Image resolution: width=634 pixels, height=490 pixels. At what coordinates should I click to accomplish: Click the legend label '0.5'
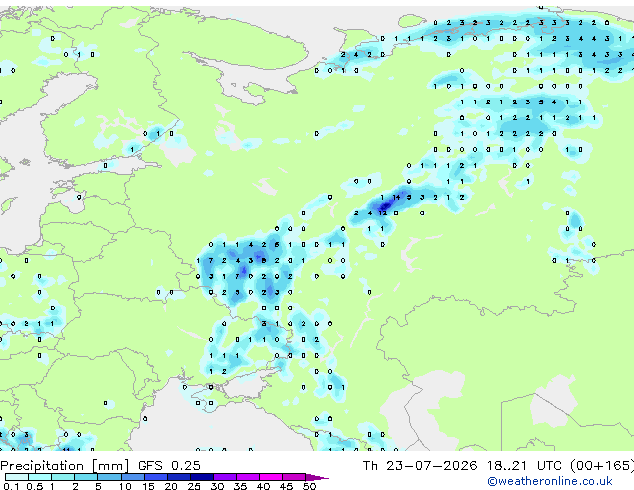pos(34,486)
